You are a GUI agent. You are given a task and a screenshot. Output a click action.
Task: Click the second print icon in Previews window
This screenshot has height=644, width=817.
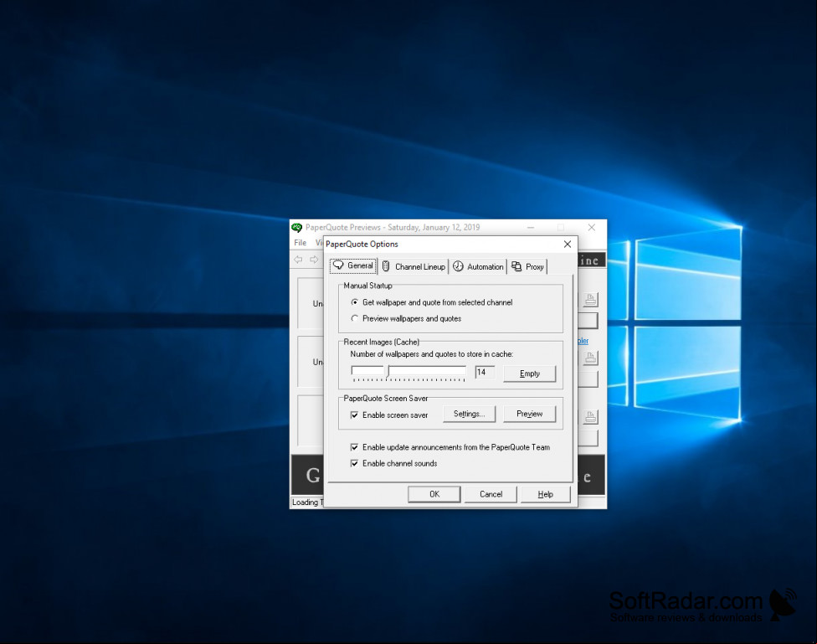pyautogui.click(x=590, y=358)
